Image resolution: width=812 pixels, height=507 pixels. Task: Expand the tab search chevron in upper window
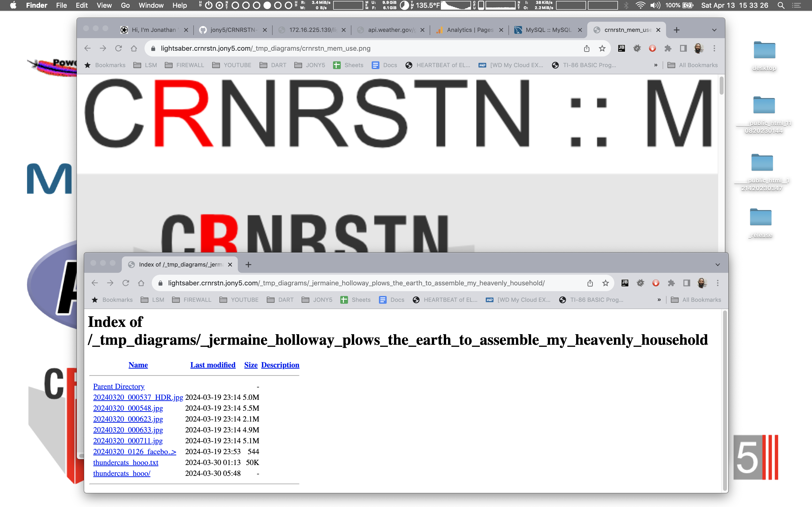tap(714, 30)
